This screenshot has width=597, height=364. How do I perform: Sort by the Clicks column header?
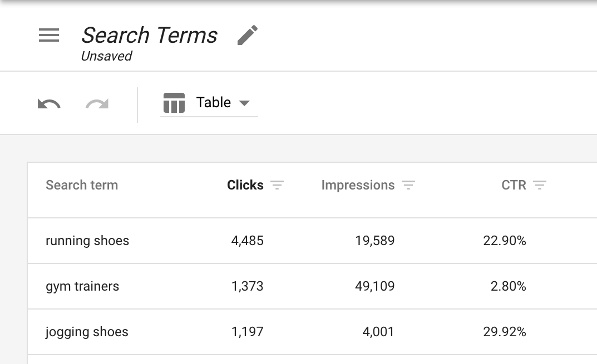point(245,185)
